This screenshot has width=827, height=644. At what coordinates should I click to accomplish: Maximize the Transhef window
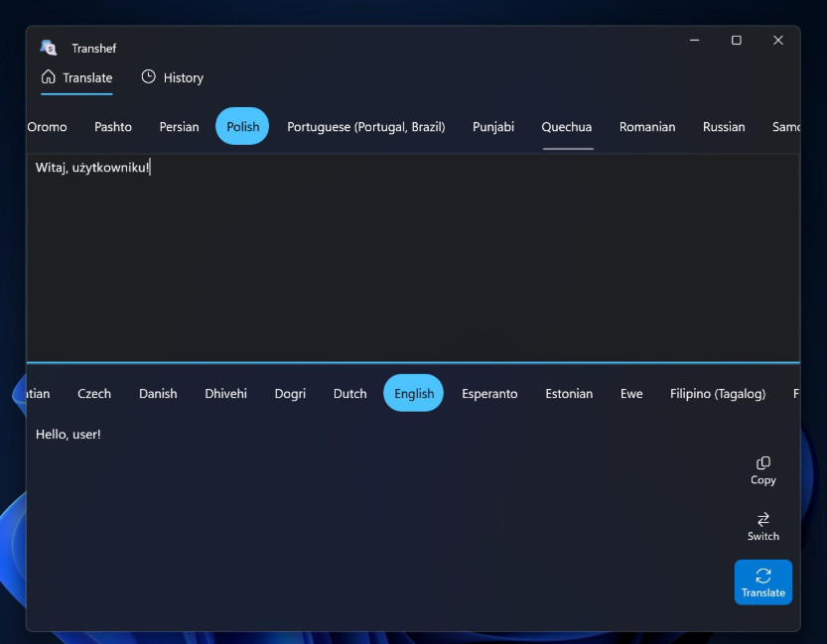(737, 40)
